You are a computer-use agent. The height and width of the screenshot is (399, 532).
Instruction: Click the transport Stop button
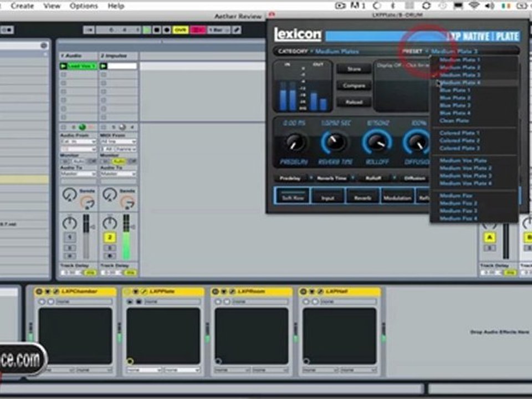pyautogui.click(x=157, y=30)
